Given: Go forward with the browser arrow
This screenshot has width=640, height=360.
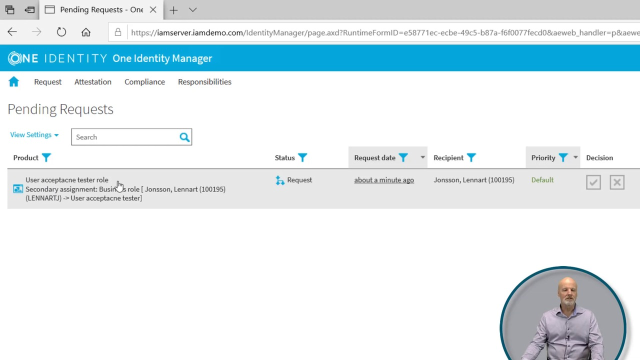Looking at the screenshot, I should coord(37,32).
